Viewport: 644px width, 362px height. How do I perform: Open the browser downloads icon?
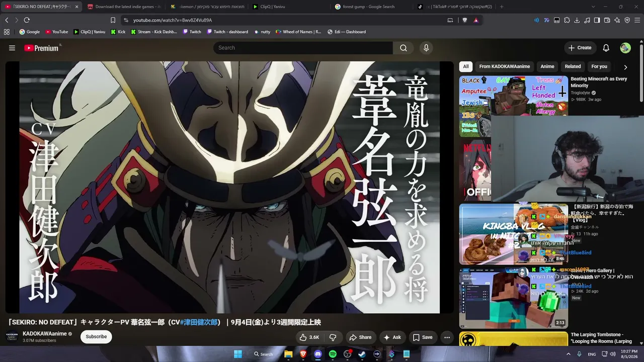[x=577, y=20]
